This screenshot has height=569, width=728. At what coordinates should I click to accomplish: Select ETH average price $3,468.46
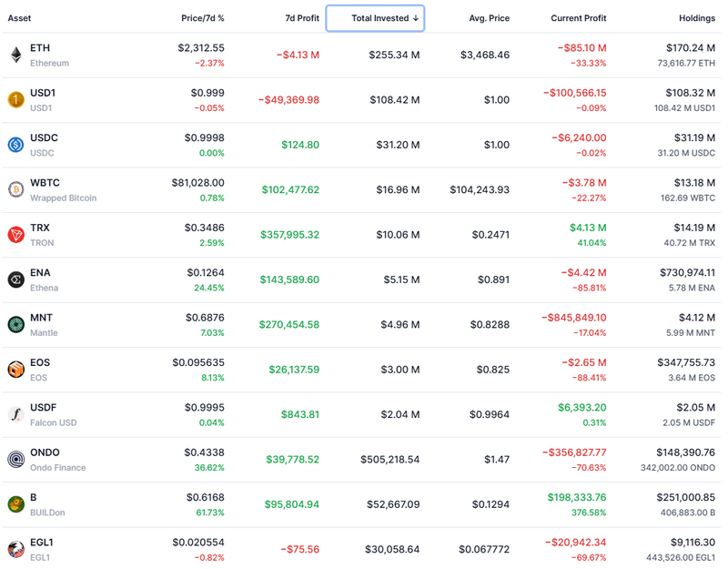tap(485, 55)
